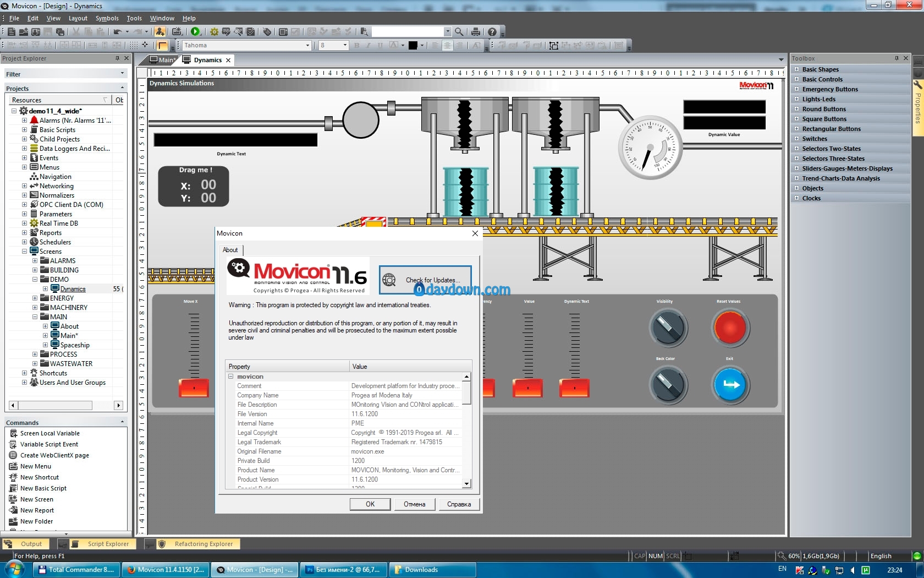Click the New Report command icon
Image resolution: width=924 pixels, height=578 pixels.
13,510
